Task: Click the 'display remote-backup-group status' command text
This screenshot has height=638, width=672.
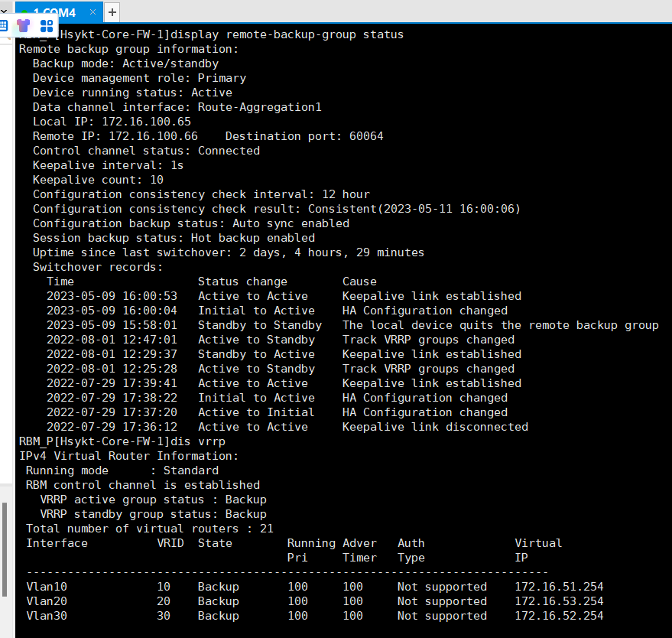Action: pyautogui.click(x=287, y=34)
